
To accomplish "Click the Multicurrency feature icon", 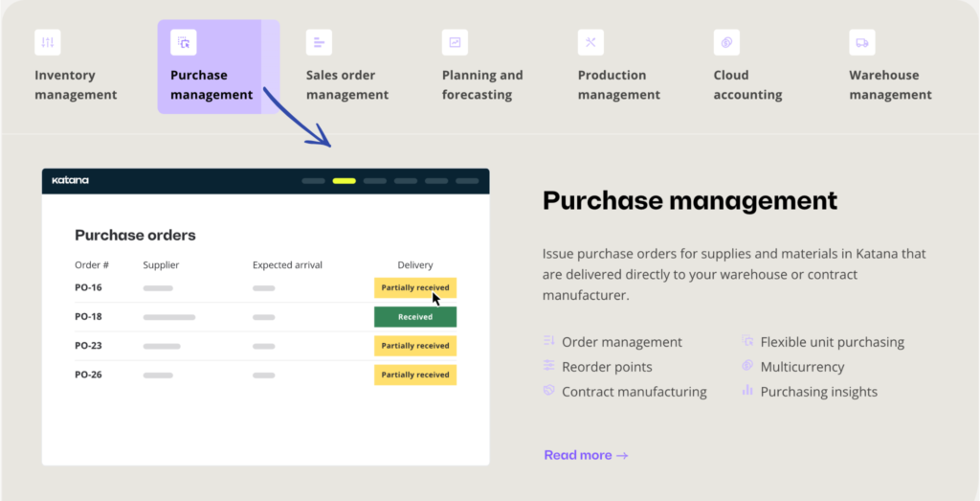I will click(x=747, y=365).
